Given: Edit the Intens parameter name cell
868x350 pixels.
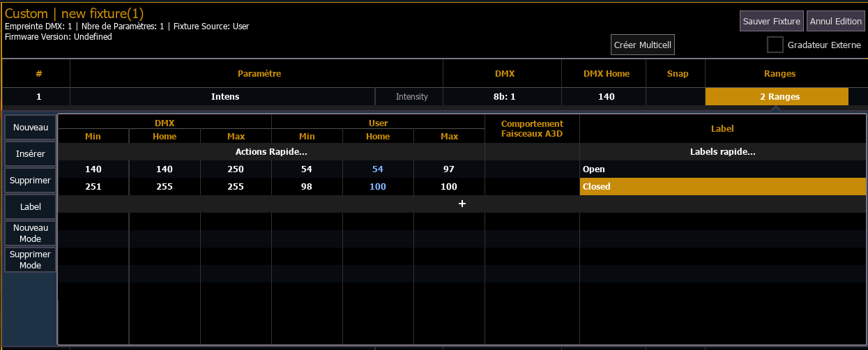Looking at the screenshot, I should 224,97.
